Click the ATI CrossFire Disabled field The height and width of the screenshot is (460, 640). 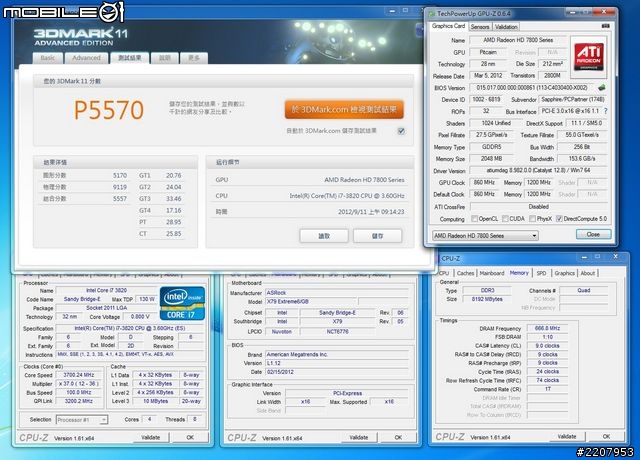[x=538, y=207]
